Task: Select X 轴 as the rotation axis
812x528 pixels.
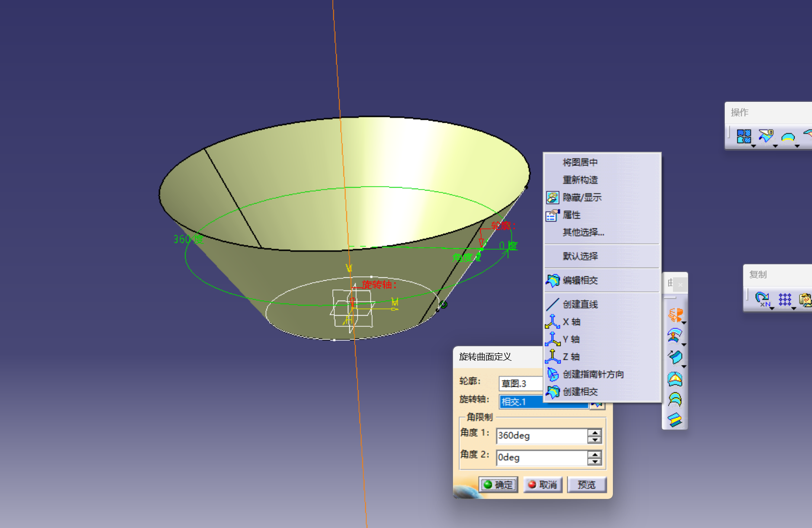Action: pos(603,322)
